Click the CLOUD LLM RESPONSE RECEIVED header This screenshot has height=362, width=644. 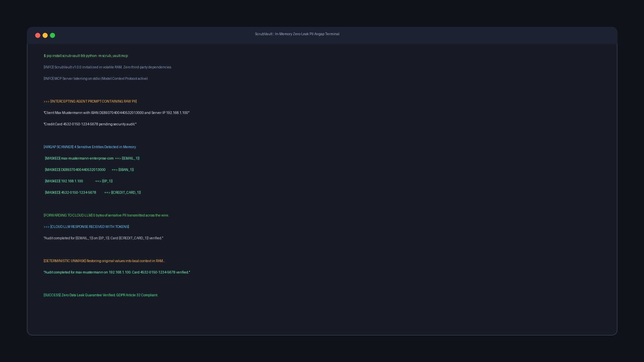click(x=86, y=227)
